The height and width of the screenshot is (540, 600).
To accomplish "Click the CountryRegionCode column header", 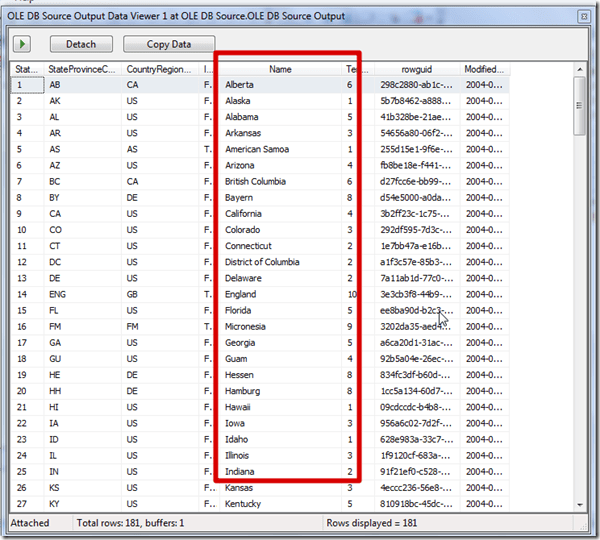I will tap(161, 69).
